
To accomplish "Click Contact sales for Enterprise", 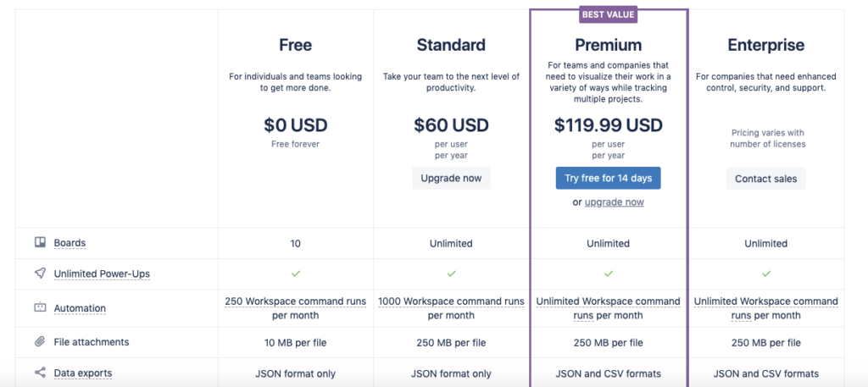I will [x=766, y=179].
